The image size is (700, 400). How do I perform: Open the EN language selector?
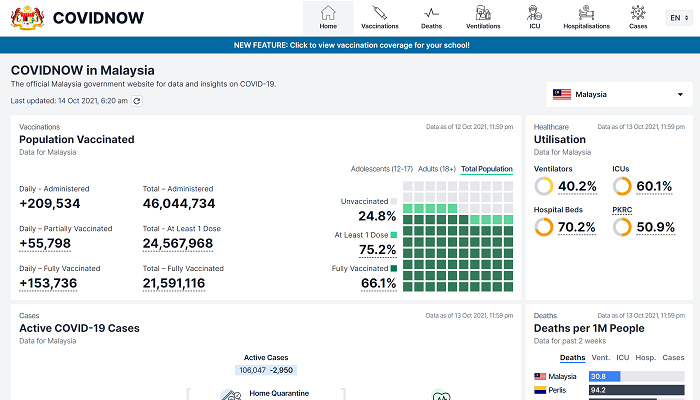(679, 18)
